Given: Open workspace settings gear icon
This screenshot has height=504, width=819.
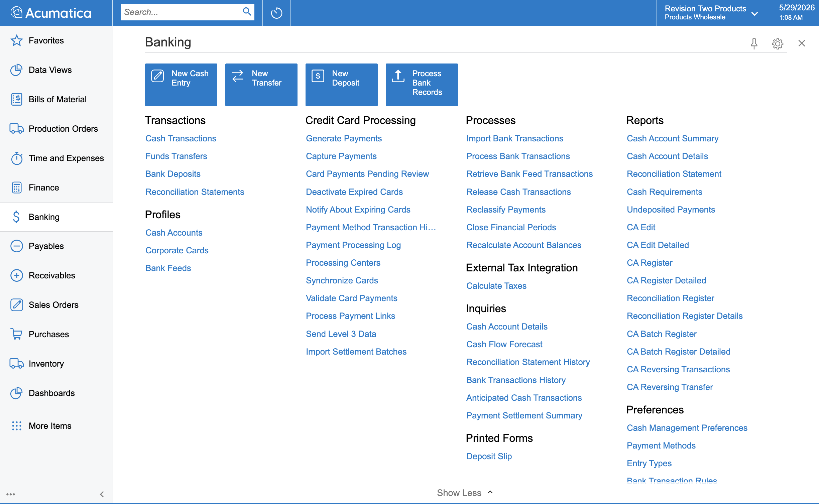Looking at the screenshot, I should [778, 43].
